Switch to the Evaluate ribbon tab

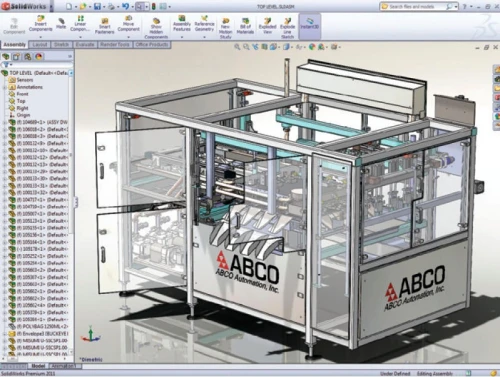(85, 44)
